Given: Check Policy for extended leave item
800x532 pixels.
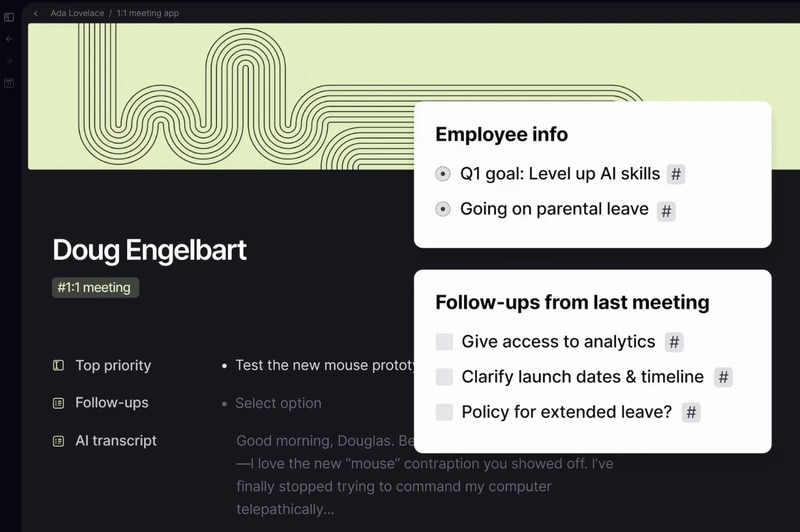Looking at the screenshot, I should [x=444, y=412].
